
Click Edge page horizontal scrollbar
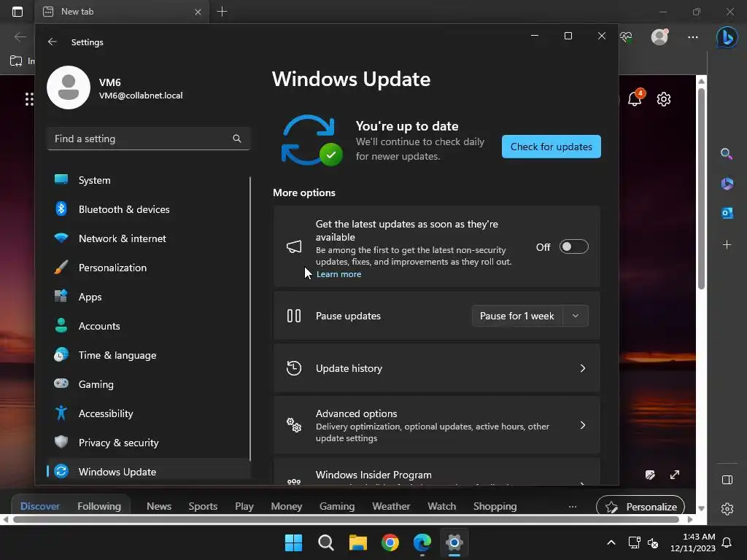(346, 519)
